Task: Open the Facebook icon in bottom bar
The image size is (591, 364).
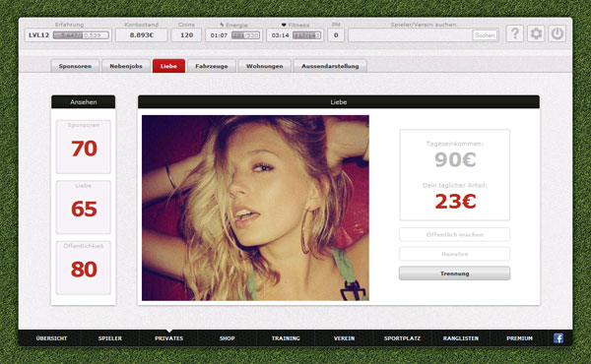Action: pyautogui.click(x=558, y=338)
